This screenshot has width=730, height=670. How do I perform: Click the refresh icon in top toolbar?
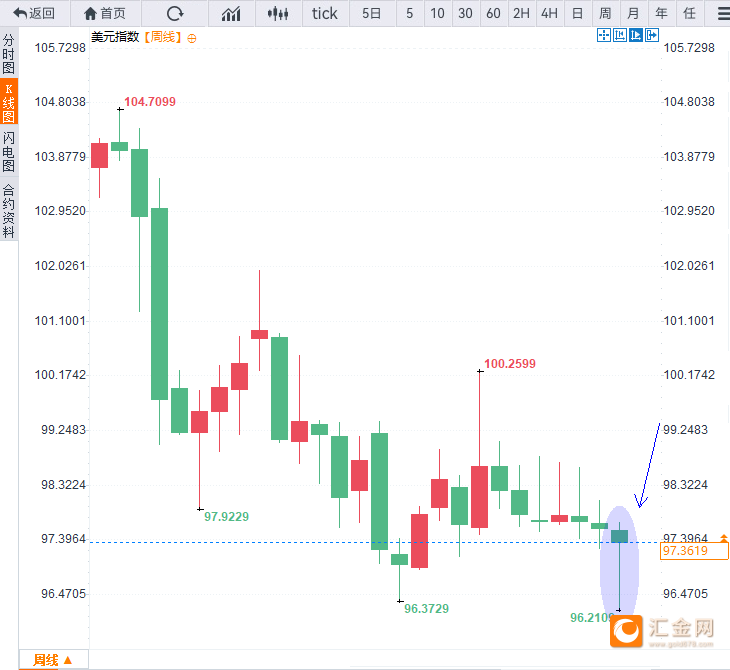pos(175,14)
